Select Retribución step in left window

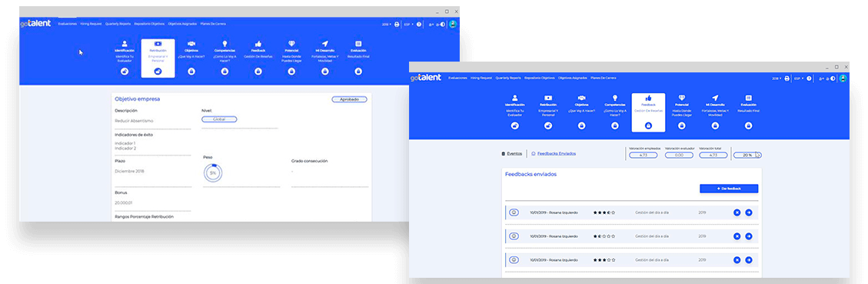click(x=158, y=58)
